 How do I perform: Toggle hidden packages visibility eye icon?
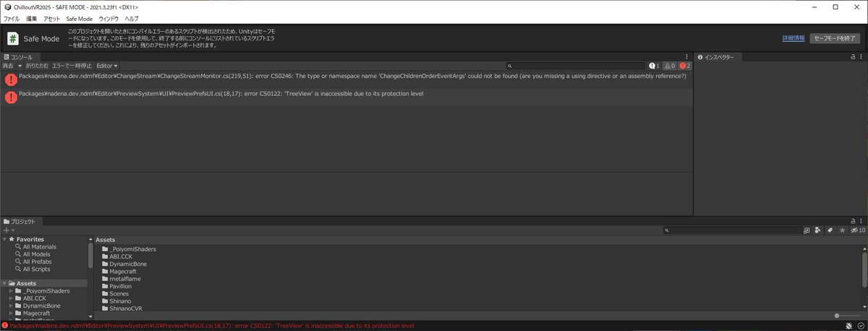pyautogui.click(x=858, y=230)
